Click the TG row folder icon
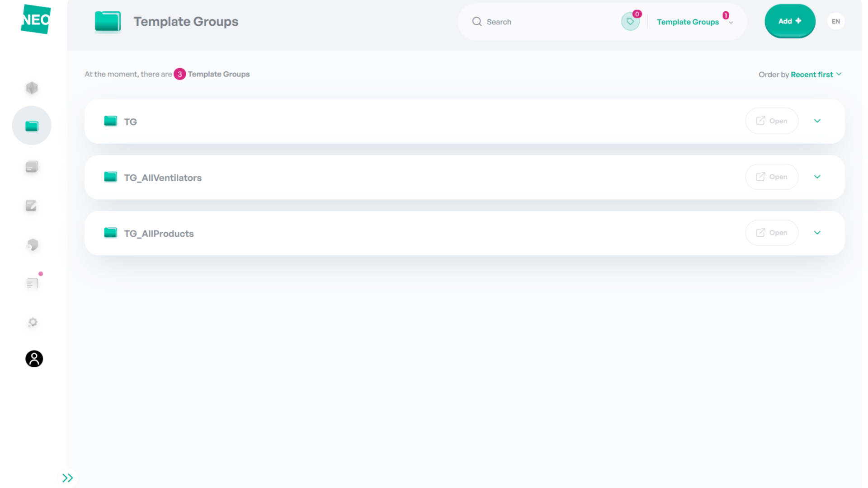 (x=110, y=121)
